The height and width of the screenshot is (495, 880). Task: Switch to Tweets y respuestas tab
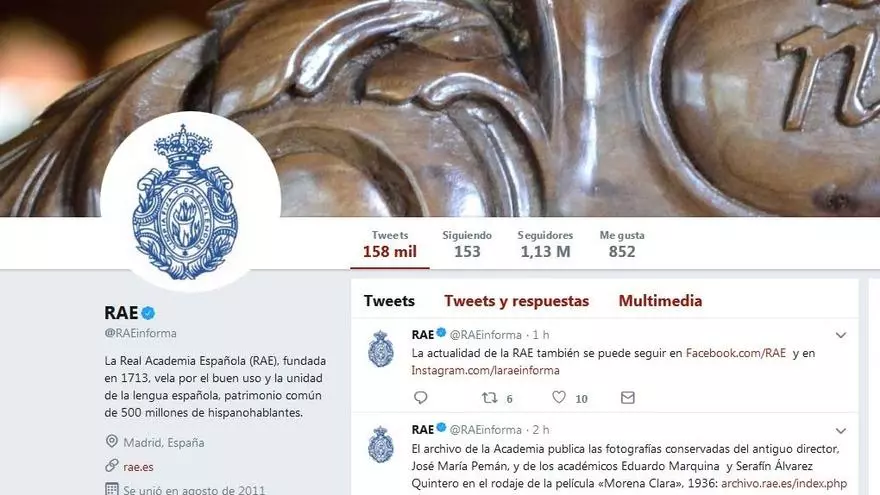[516, 301]
